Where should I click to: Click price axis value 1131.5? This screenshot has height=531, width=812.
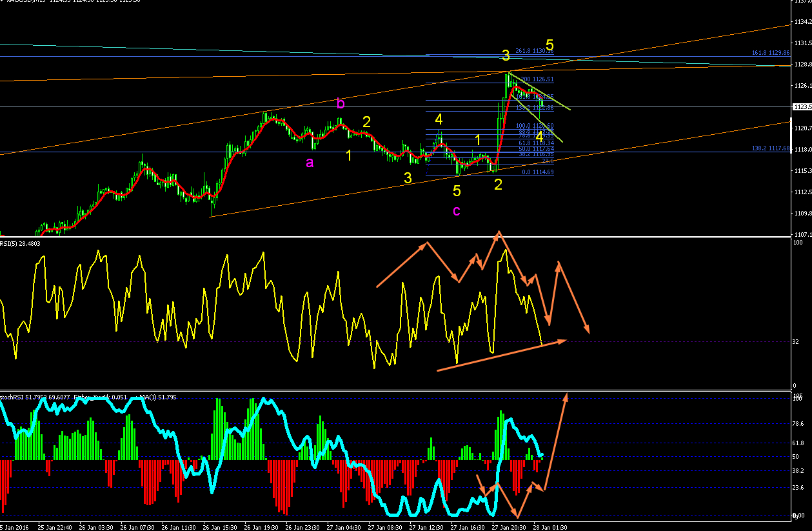click(x=804, y=43)
